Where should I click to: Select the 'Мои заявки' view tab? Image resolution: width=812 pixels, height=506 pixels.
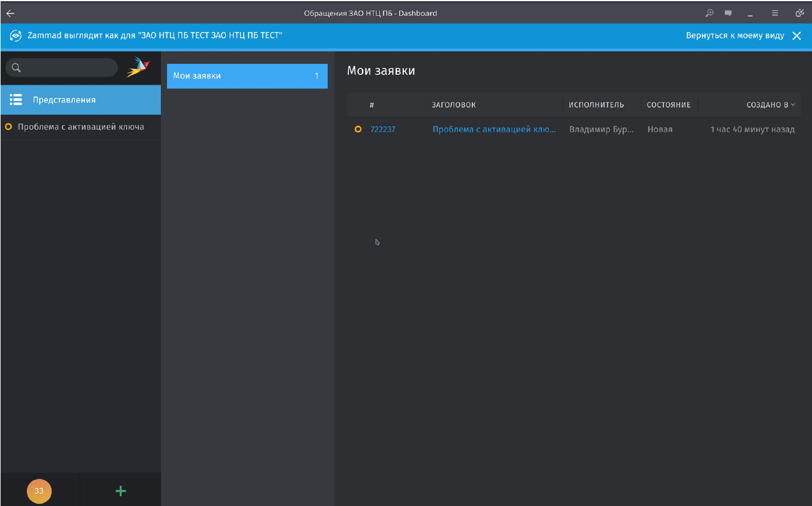click(247, 76)
